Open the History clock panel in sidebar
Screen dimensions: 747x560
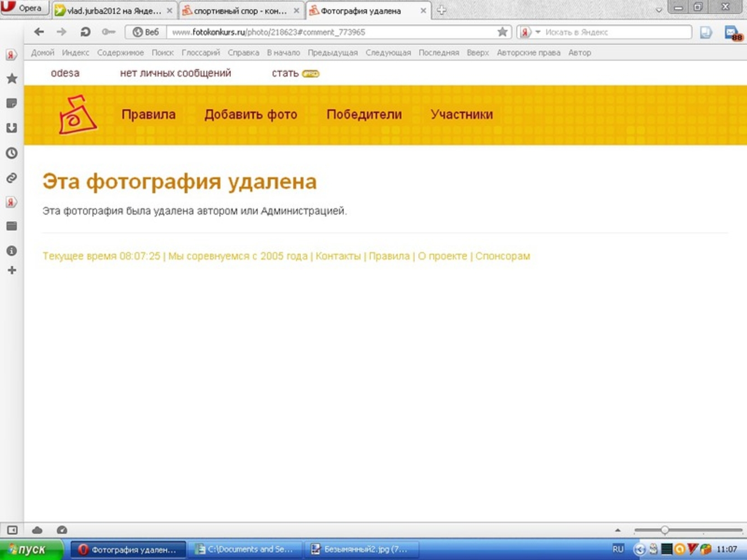[12, 153]
